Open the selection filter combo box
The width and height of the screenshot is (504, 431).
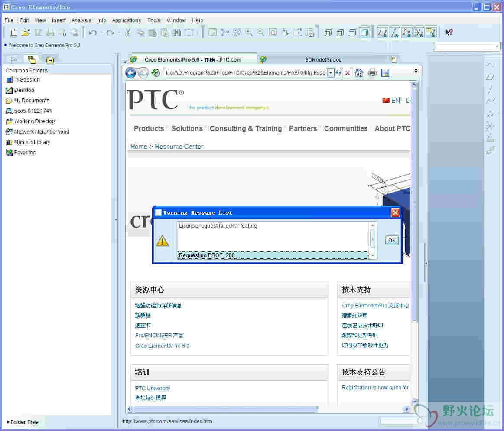467,46
